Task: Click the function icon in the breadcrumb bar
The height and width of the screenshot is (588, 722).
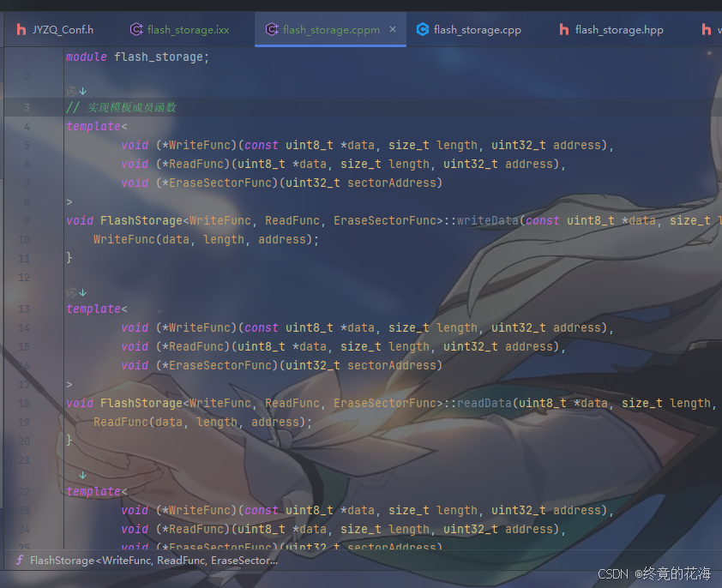Action: click(x=20, y=560)
